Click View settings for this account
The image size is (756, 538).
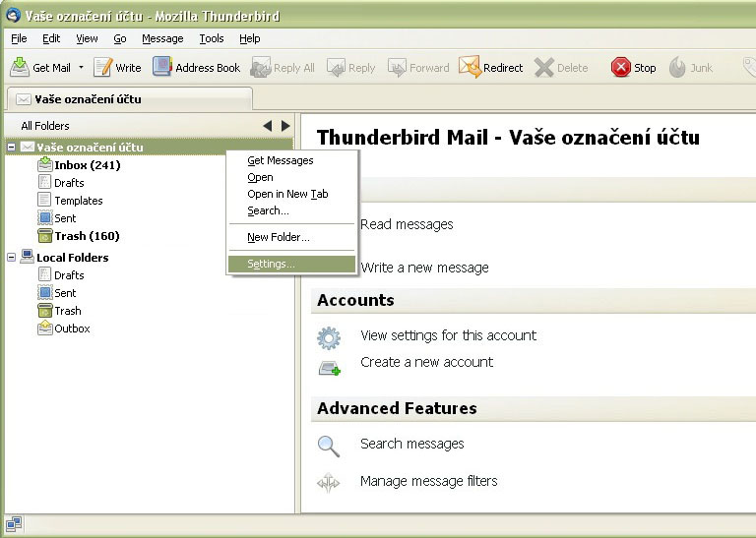tap(449, 335)
